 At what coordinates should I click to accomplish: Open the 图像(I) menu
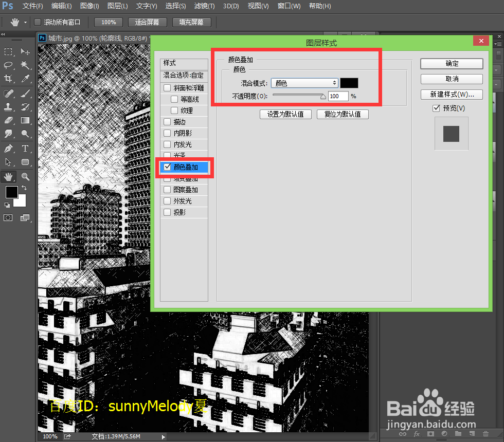click(x=89, y=6)
